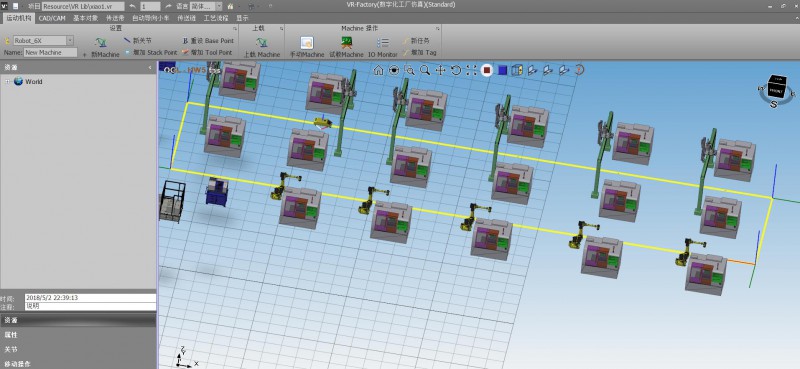Image resolution: width=800 pixels, height=369 pixels.
Task: Toggle the wireframe box view mode
Action: pyautogui.click(x=517, y=70)
